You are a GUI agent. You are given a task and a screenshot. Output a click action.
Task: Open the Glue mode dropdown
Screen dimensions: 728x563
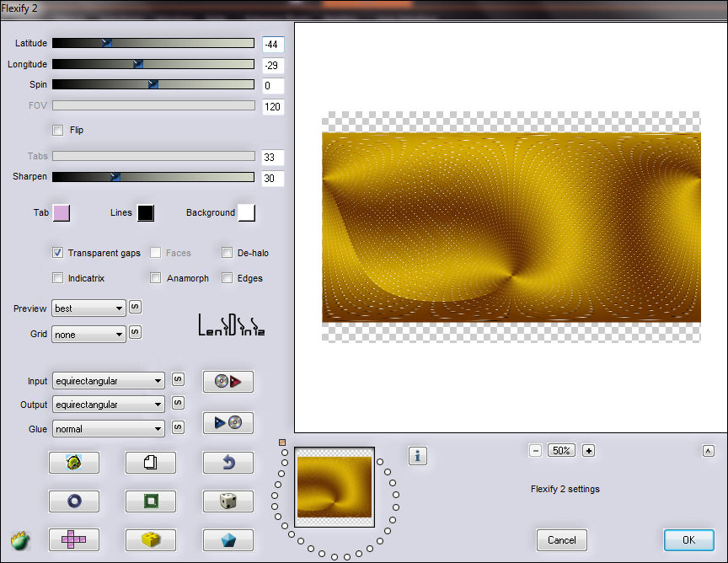click(x=108, y=428)
